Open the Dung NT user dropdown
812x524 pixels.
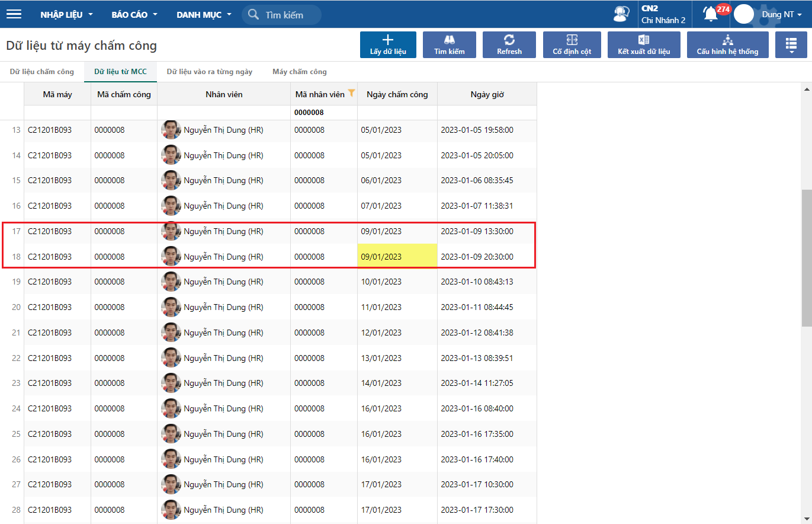pos(782,14)
